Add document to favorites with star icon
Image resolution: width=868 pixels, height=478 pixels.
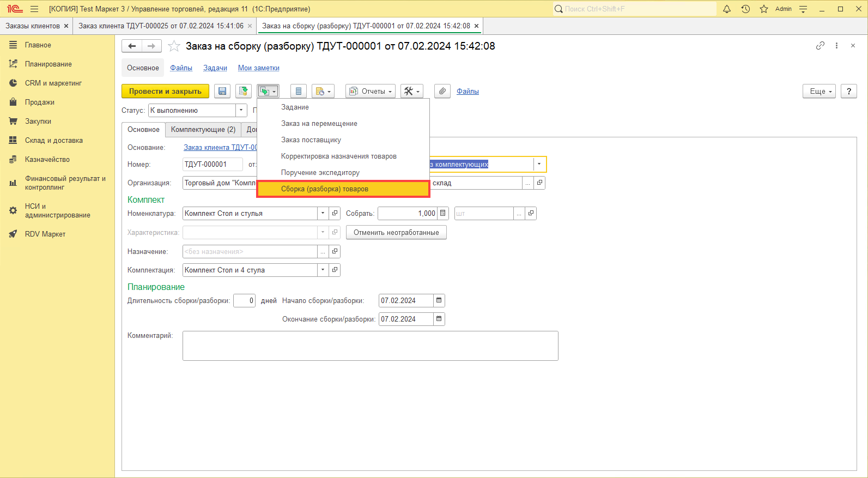(x=174, y=46)
